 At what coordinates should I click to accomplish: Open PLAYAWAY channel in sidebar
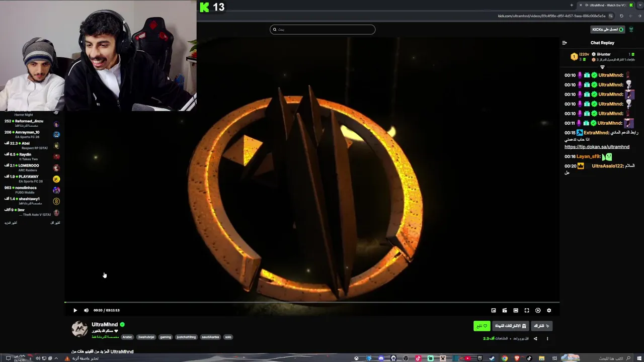coord(32,178)
